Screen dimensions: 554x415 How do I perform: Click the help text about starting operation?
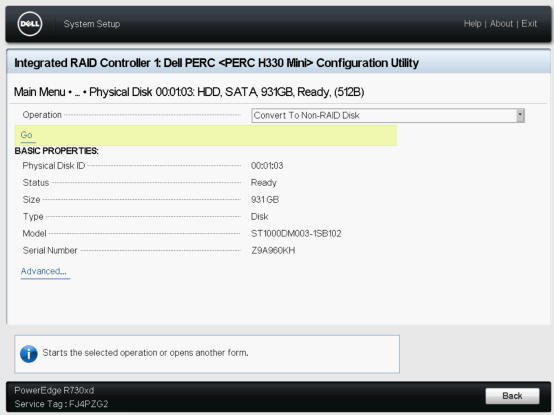[146, 353]
